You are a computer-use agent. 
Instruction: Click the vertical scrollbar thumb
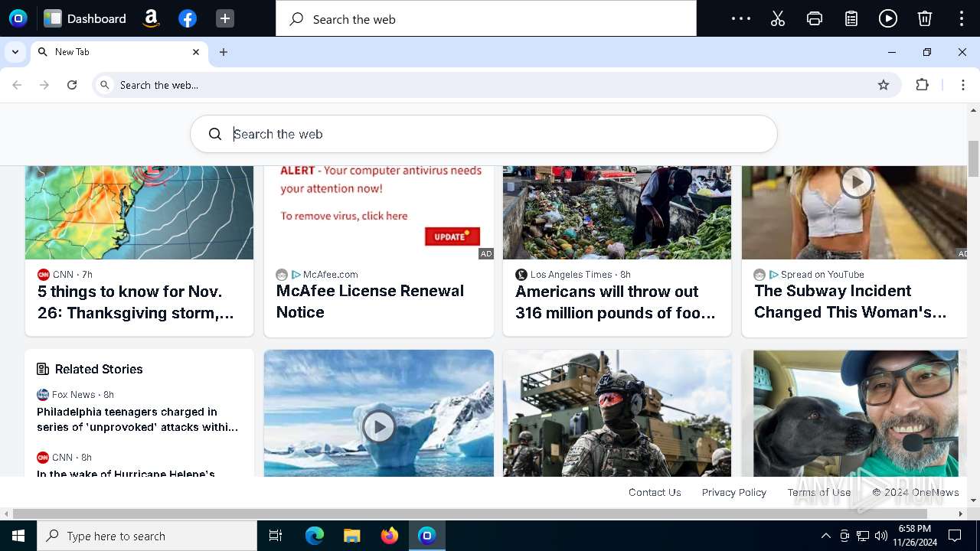(974, 158)
